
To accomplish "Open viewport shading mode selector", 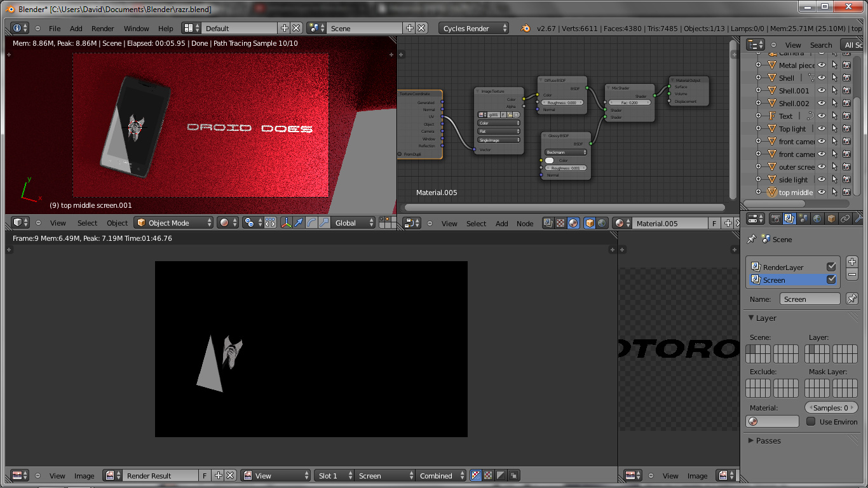I will [227, 222].
